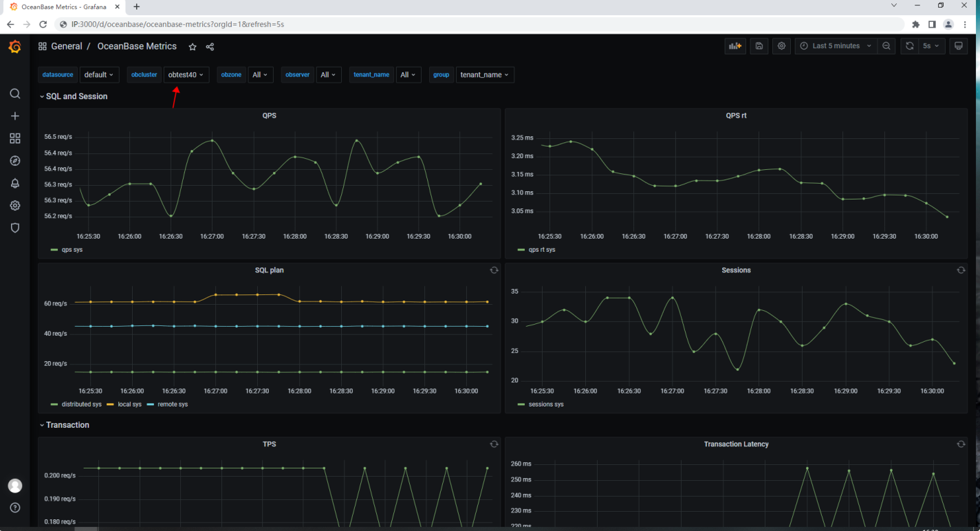This screenshot has height=531, width=980.
Task: Click the 'OceanBase Metrics' breadcrumb title
Action: (137, 47)
